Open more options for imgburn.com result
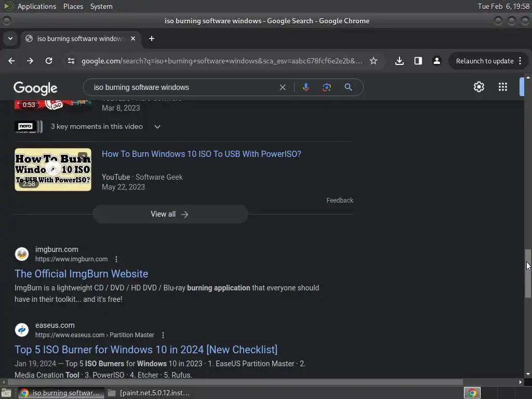Viewport: 532px width, 399px height. [x=116, y=259]
